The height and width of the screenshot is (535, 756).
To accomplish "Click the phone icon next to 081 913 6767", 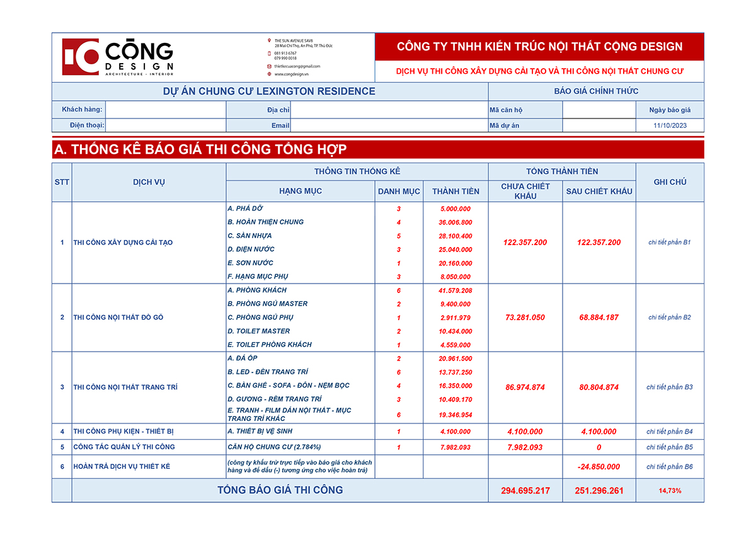I will (x=270, y=54).
